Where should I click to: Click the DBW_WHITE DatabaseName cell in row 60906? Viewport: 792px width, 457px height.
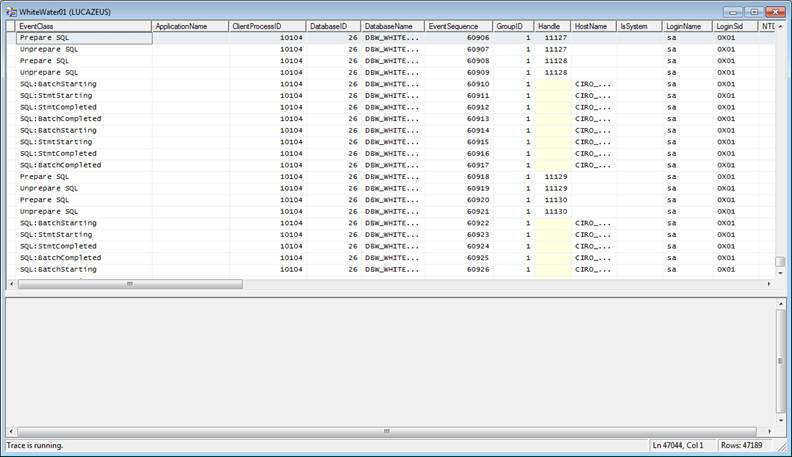coord(393,38)
